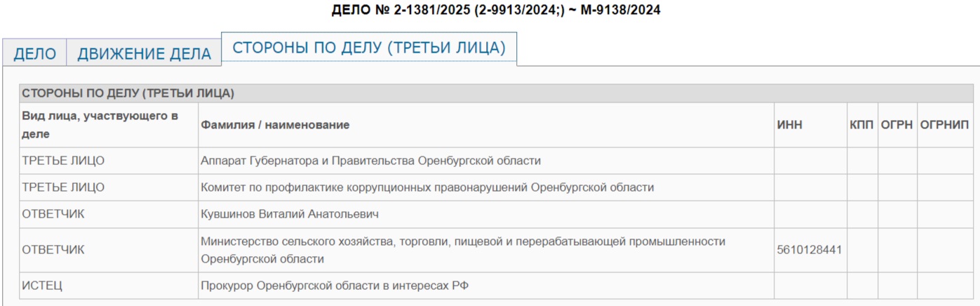Click the Фамилия / наименование column header
This screenshot has width=980, height=306.
[275, 125]
